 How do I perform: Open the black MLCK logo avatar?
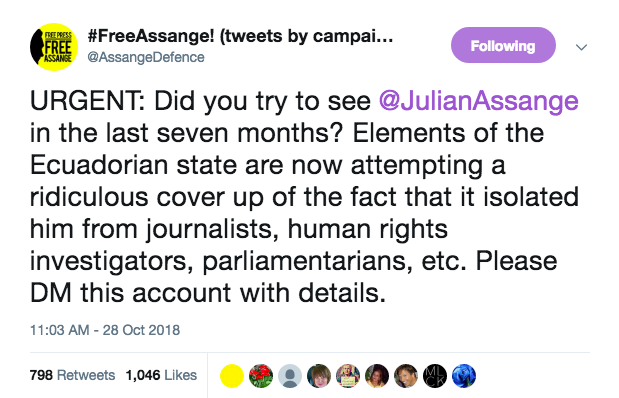[x=435, y=375]
